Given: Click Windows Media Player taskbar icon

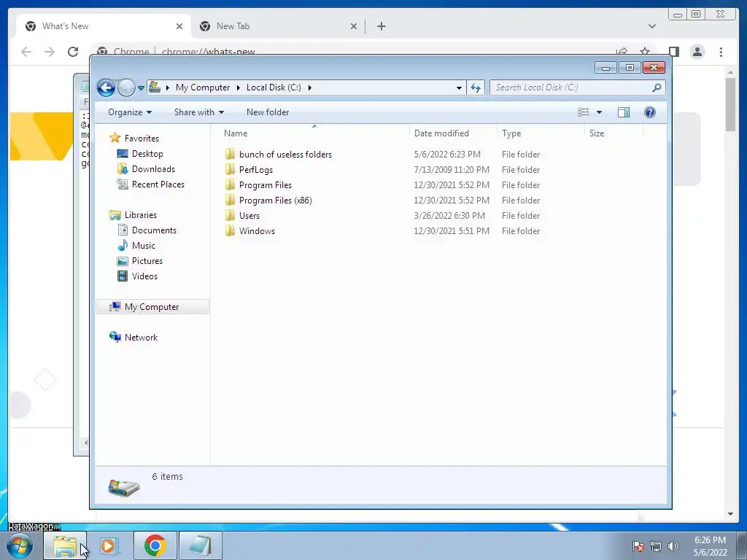Looking at the screenshot, I should (x=108, y=545).
